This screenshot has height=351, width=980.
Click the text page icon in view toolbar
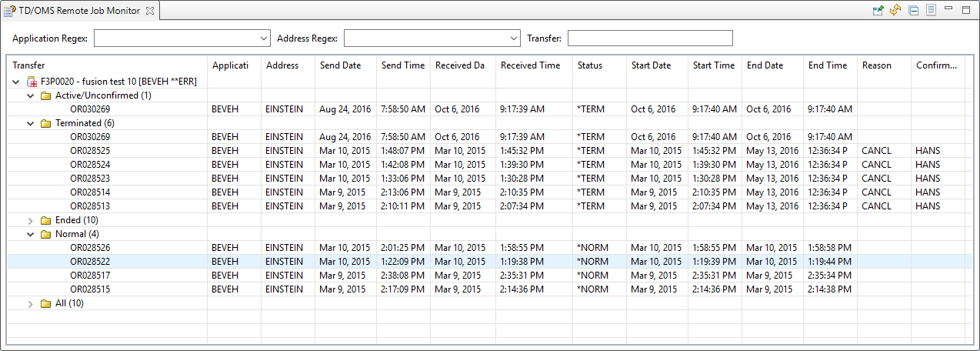[x=931, y=10]
